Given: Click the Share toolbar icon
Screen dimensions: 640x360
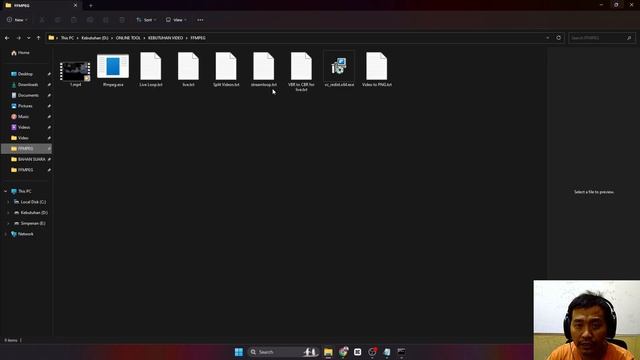Looking at the screenshot, I should (106, 20).
